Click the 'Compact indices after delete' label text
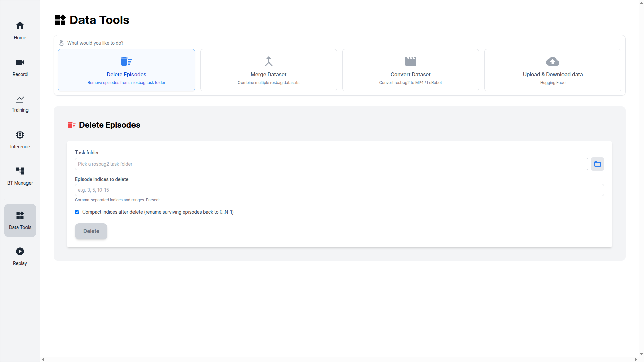This screenshot has height=362, width=644. tap(158, 212)
